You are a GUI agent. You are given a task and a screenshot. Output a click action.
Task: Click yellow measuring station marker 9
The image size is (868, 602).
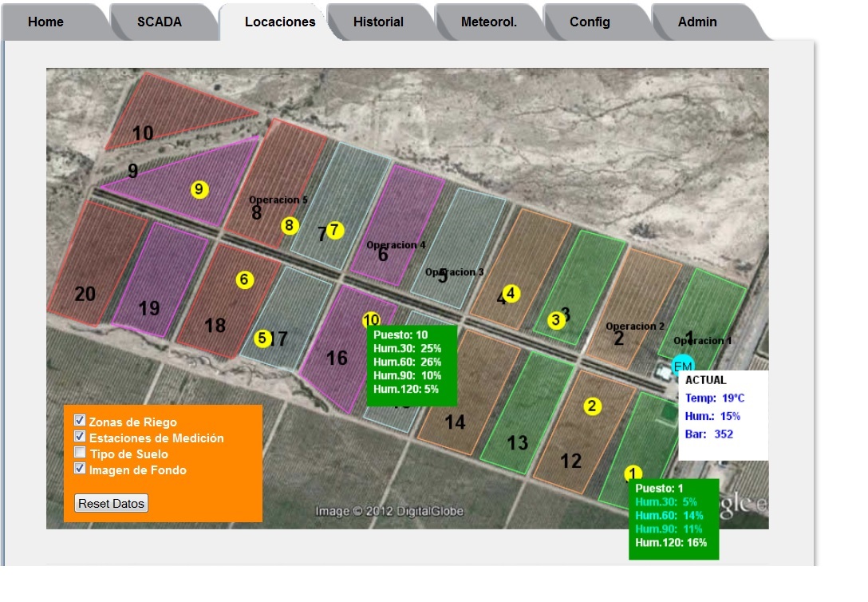pyautogui.click(x=199, y=189)
